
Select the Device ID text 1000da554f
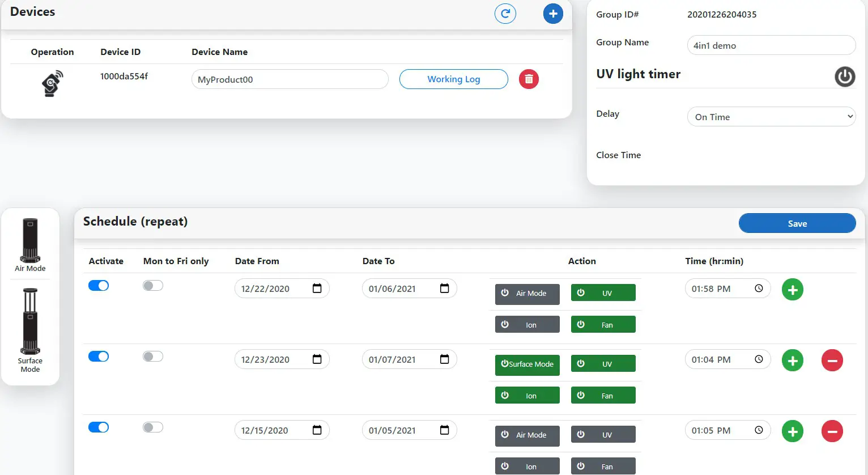click(x=124, y=76)
